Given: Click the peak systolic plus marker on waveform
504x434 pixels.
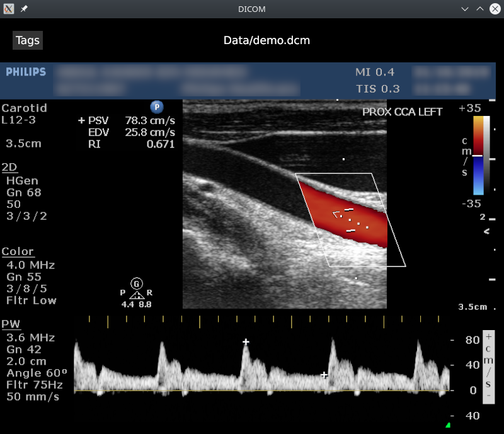Looking at the screenshot, I should pos(246,341).
